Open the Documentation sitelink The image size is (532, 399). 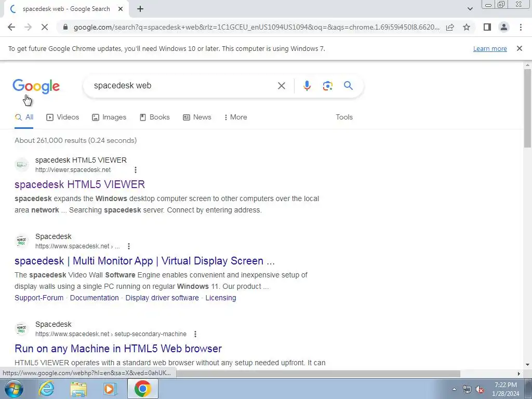point(95,298)
